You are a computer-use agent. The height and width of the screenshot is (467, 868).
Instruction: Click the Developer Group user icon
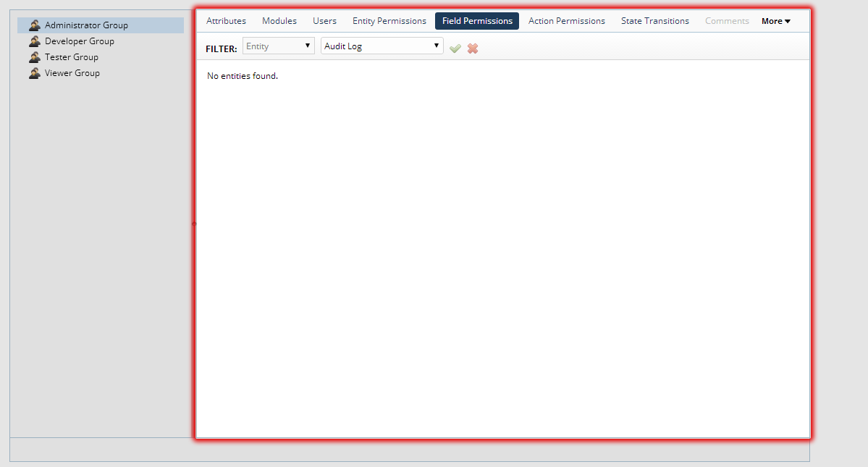pyautogui.click(x=35, y=41)
